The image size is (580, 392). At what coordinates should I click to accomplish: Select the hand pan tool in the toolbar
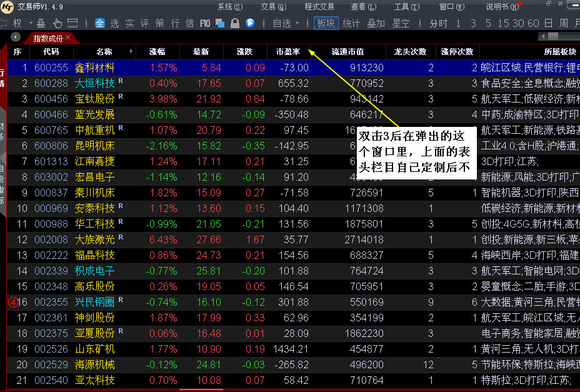coord(57,23)
